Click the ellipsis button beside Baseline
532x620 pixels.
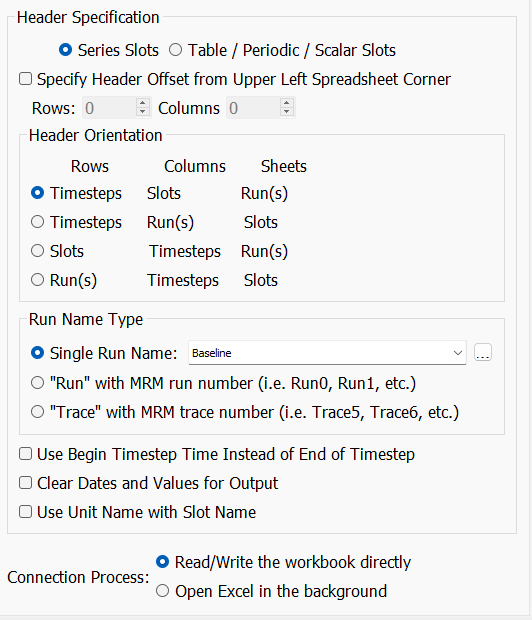pos(483,352)
